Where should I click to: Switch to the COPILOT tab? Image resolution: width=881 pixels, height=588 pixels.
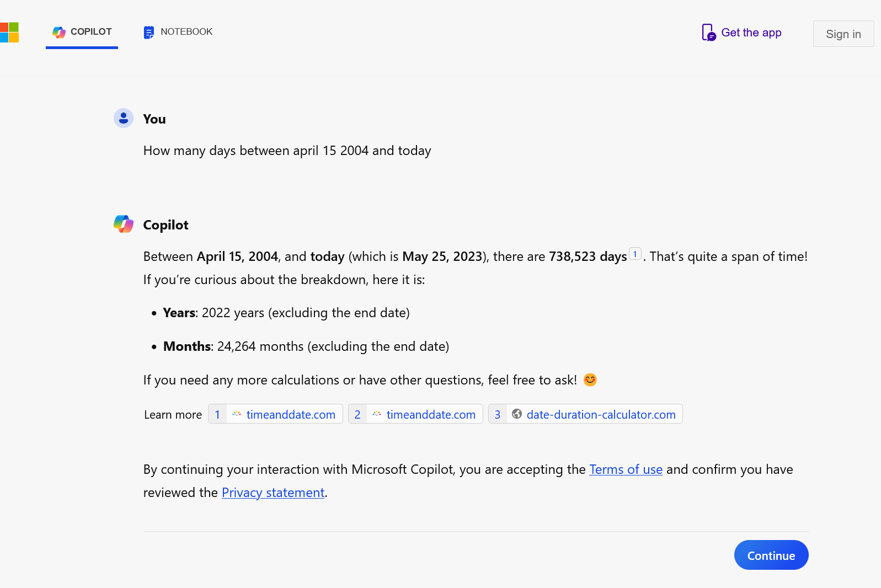[x=91, y=32]
